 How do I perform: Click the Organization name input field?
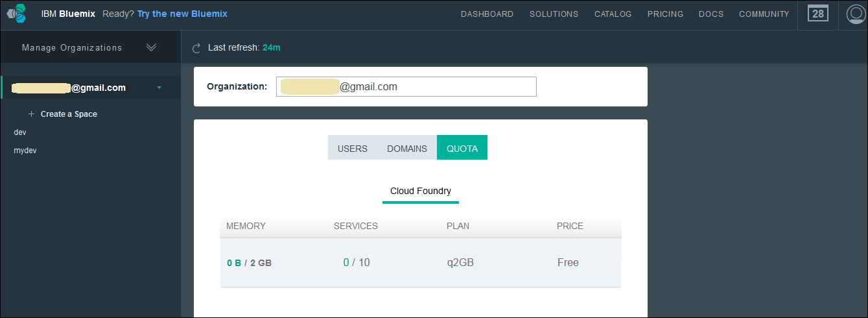pos(406,86)
